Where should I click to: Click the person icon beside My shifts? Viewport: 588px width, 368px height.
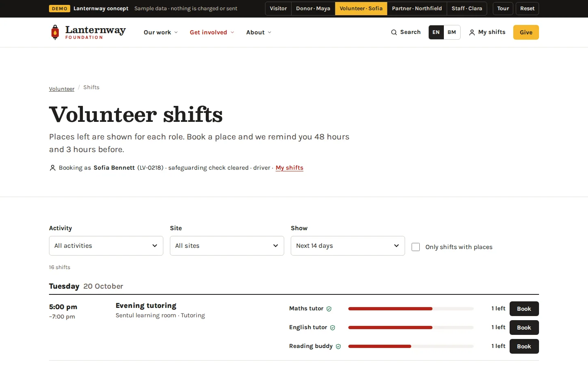(472, 32)
